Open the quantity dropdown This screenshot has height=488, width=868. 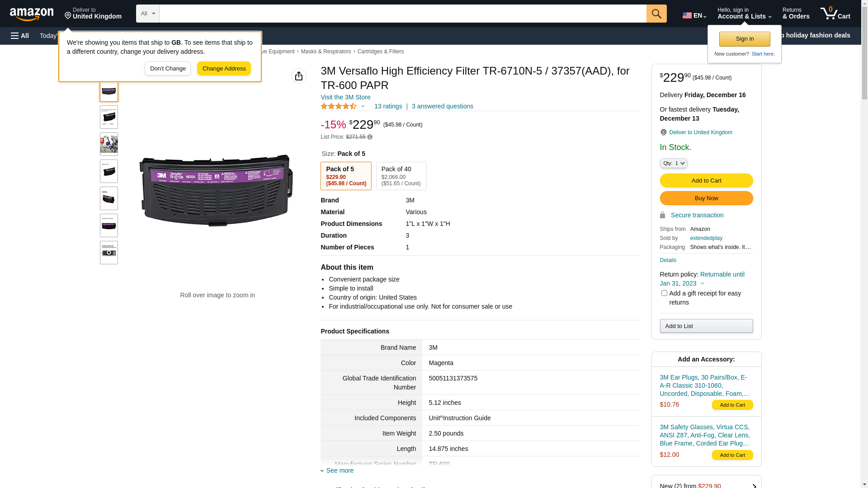(x=673, y=163)
